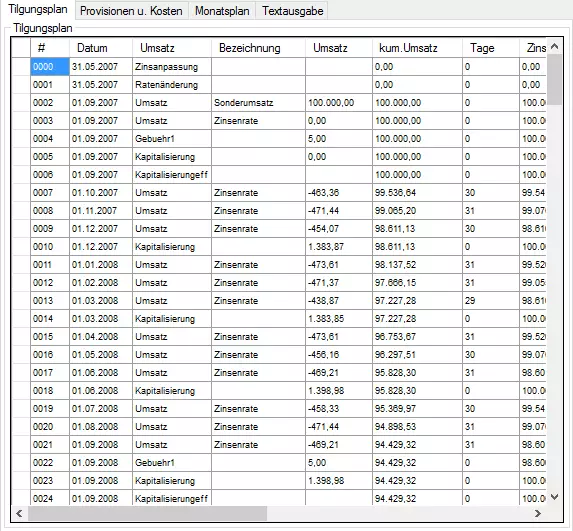Screen dimensions: 573x531
Task: Select row 0000 number cell
Action: click(x=50, y=67)
